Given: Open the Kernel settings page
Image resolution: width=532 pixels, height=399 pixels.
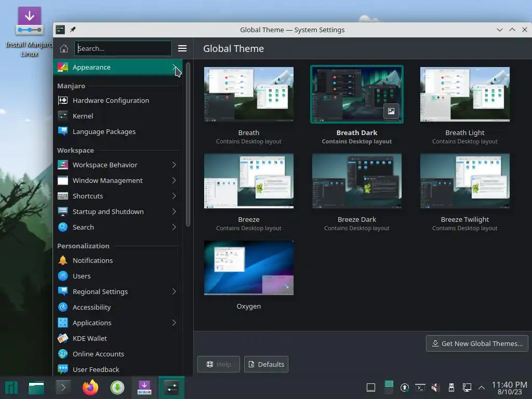Looking at the screenshot, I should pyautogui.click(x=118, y=116).
